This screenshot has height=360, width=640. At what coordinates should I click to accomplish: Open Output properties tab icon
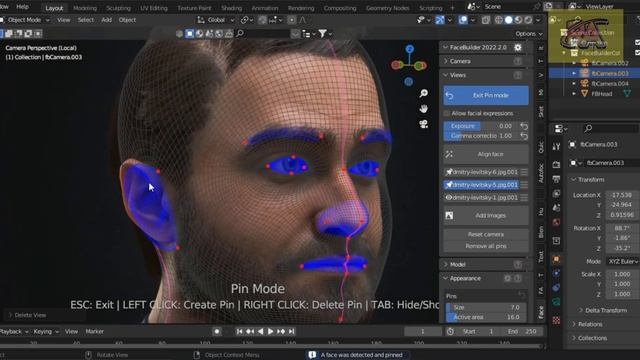[556, 179]
